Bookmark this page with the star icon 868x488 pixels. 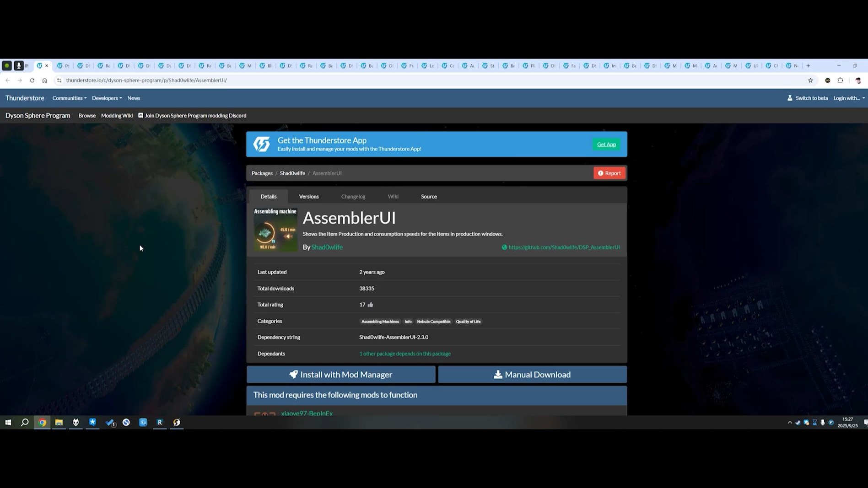click(810, 80)
